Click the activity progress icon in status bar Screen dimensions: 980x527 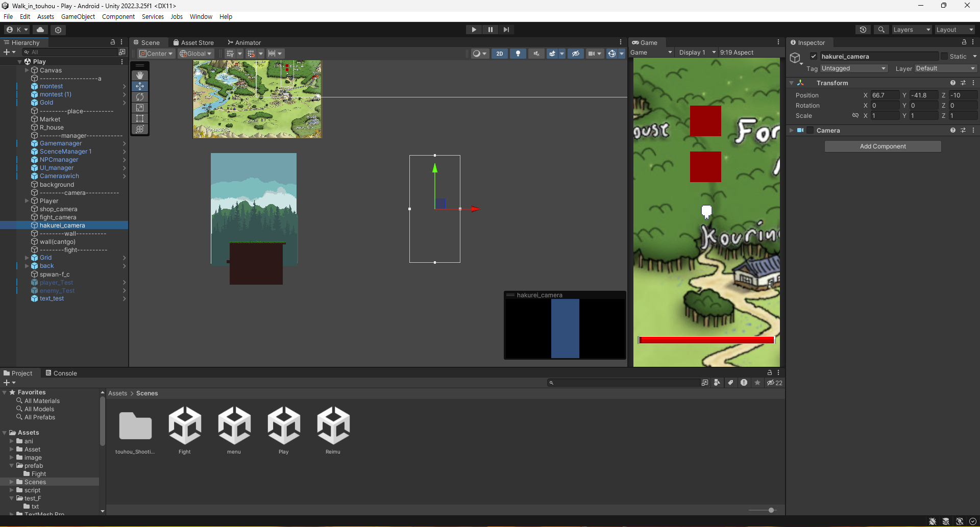coord(973,521)
